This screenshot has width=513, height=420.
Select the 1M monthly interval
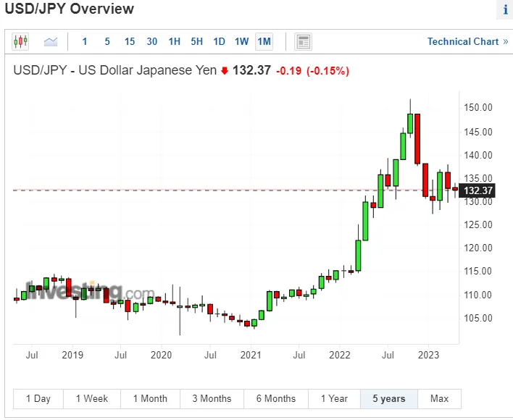(264, 41)
